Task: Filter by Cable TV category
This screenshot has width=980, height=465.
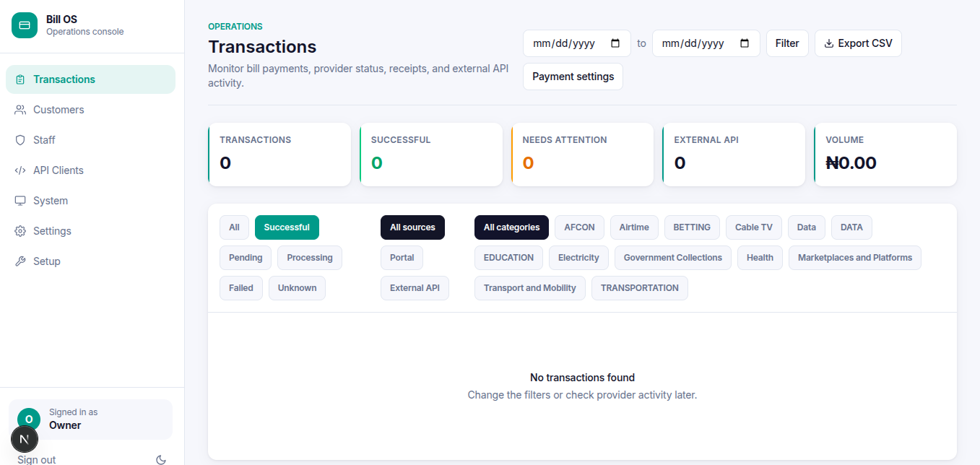Action: 754,227
